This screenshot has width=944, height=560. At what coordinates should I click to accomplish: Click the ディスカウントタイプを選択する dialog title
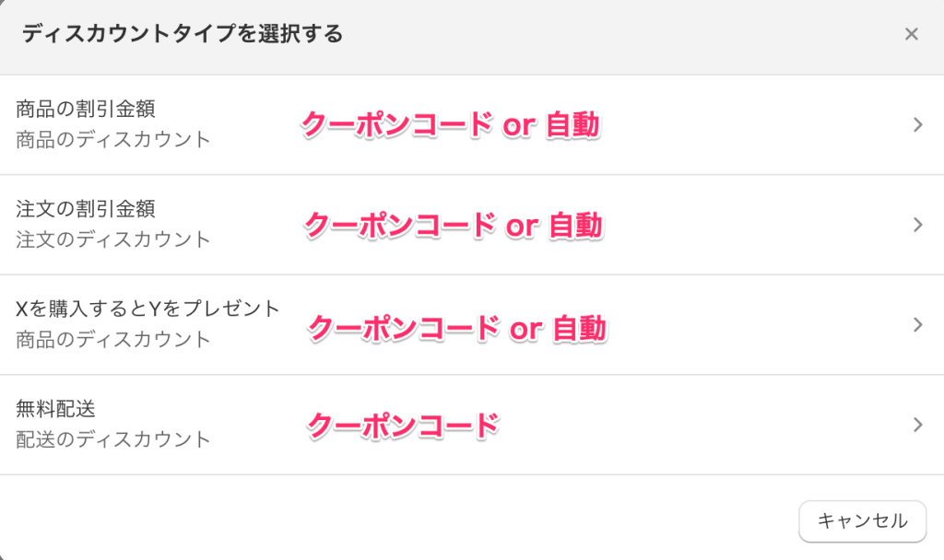pyautogui.click(x=182, y=35)
